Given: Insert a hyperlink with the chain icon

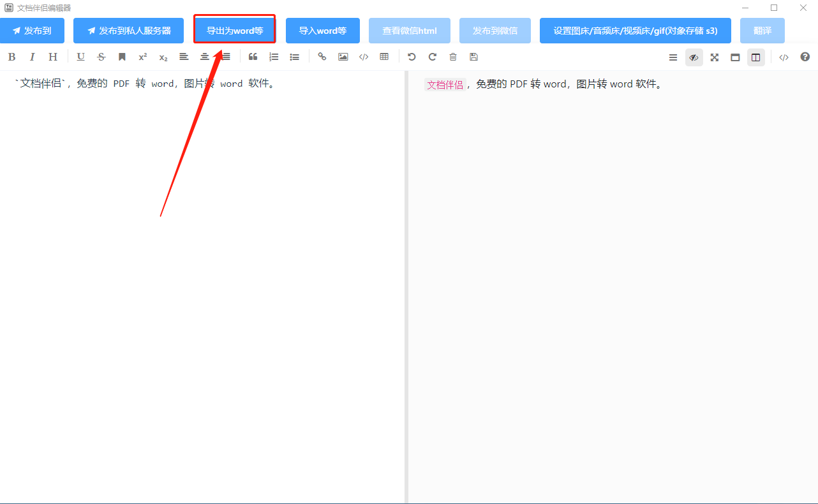Looking at the screenshot, I should [x=322, y=57].
